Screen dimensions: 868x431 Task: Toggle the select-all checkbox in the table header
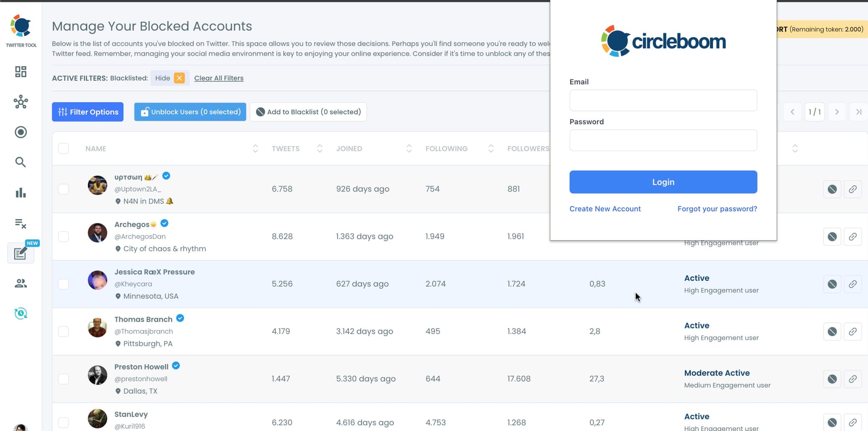[x=63, y=148]
